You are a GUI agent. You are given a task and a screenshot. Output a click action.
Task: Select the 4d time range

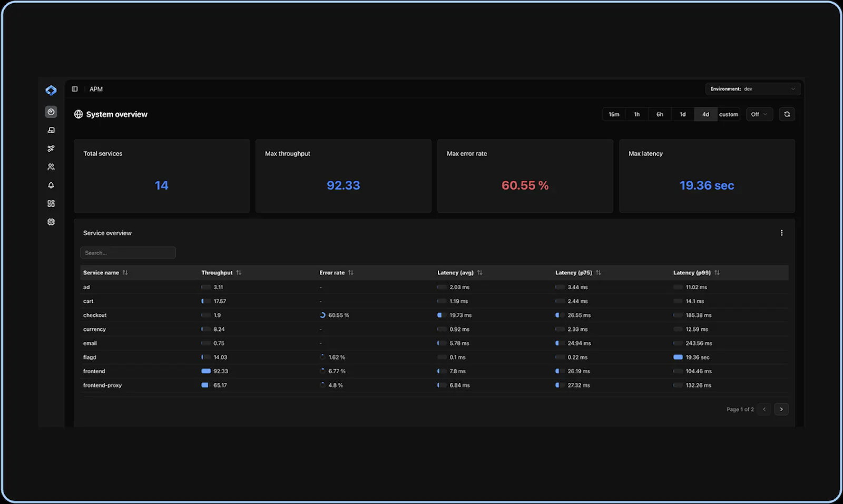coord(705,114)
